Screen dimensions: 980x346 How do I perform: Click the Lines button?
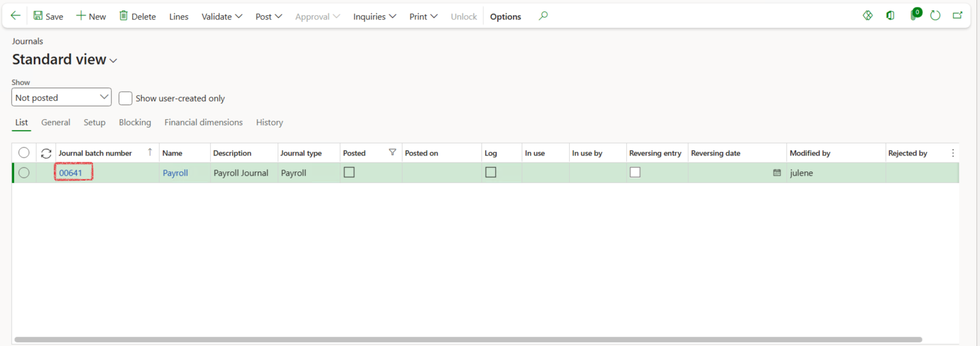click(x=178, y=16)
